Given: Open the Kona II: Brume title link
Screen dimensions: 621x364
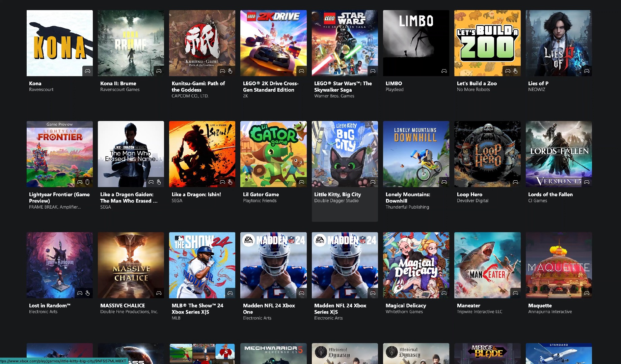Looking at the screenshot, I should [x=118, y=84].
